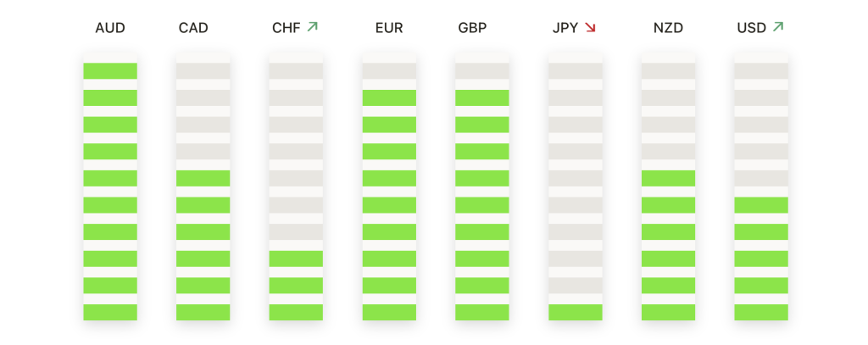The image size is (868, 345).
Task: Click the highest green bar in CHF column
Action: point(296,259)
